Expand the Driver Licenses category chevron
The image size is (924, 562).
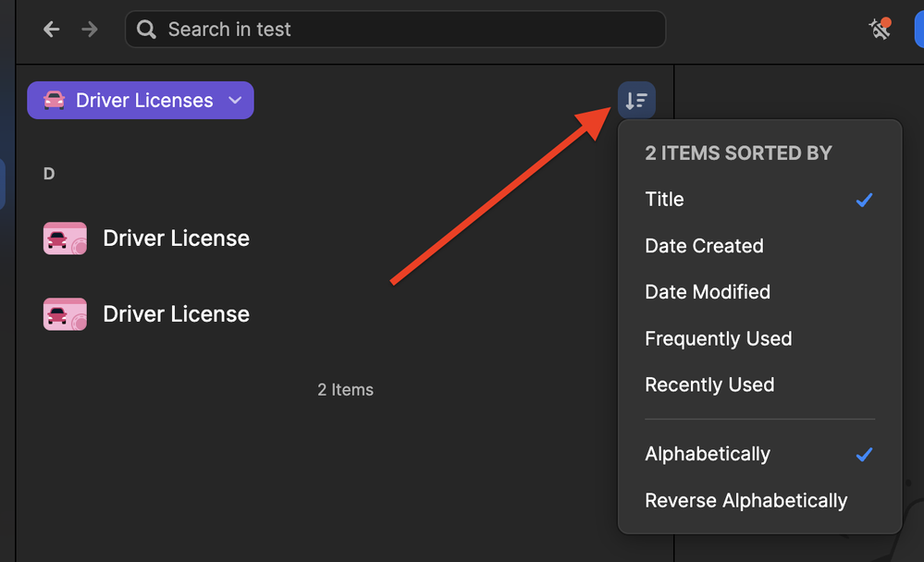[x=235, y=101]
